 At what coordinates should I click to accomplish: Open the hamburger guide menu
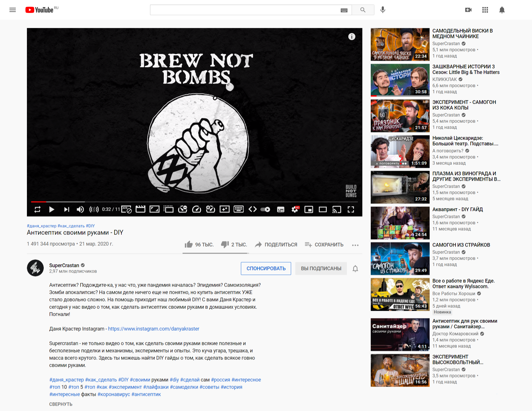coord(13,10)
